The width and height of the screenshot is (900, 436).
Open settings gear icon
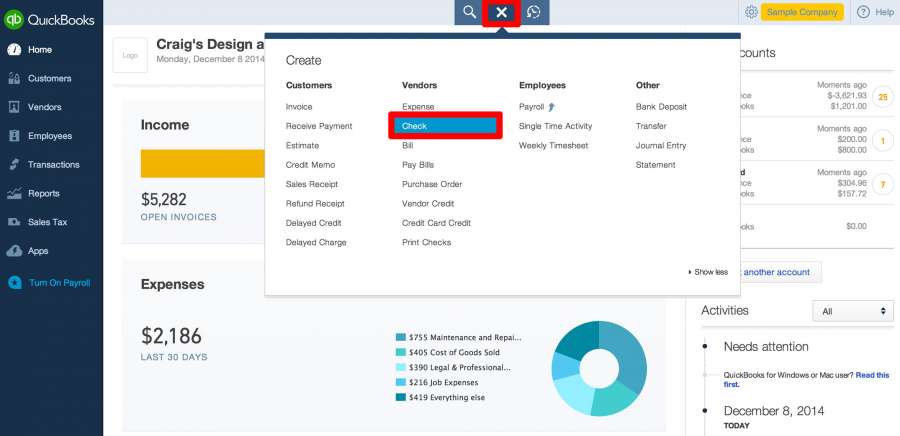point(751,12)
